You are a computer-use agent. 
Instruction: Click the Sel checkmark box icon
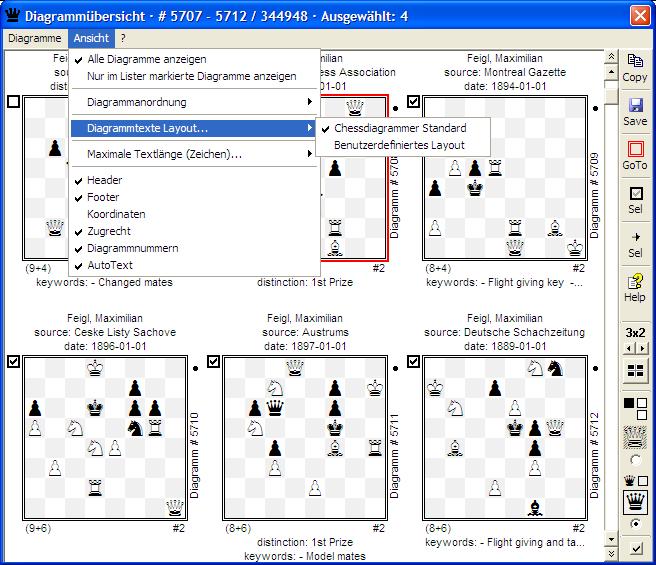634,199
